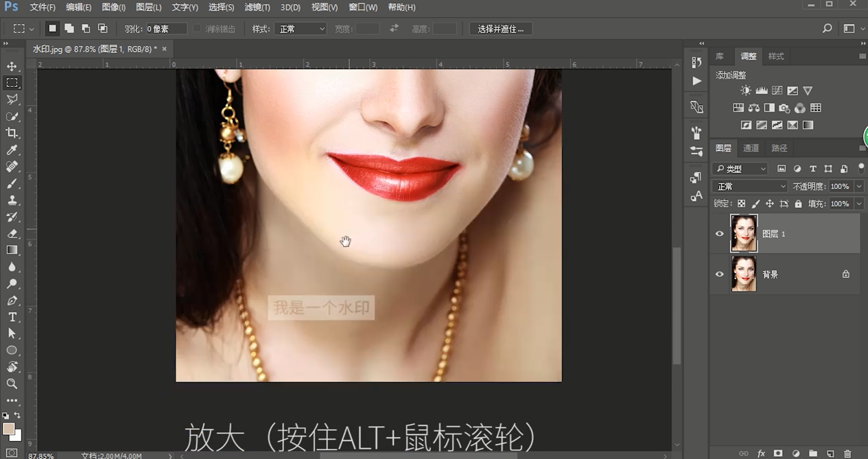Add a layer style with fx icon

click(761, 453)
